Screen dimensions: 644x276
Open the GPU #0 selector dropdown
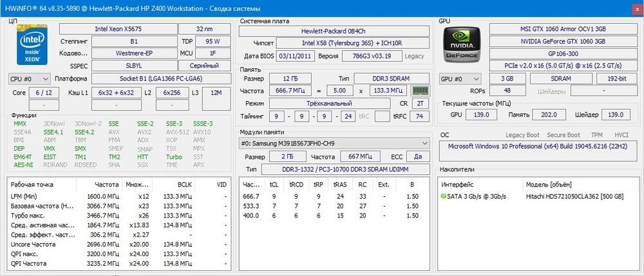(x=460, y=78)
